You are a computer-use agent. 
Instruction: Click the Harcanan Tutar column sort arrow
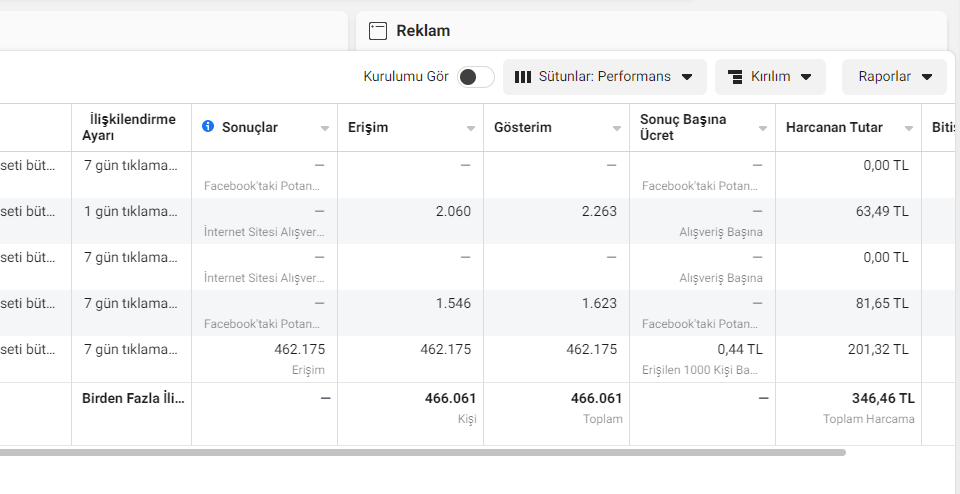click(909, 129)
